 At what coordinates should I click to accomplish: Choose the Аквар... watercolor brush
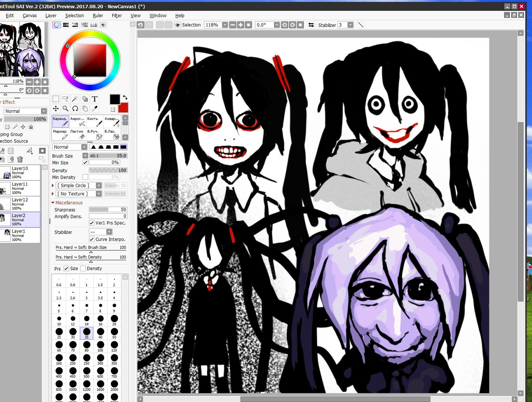coord(112,121)
